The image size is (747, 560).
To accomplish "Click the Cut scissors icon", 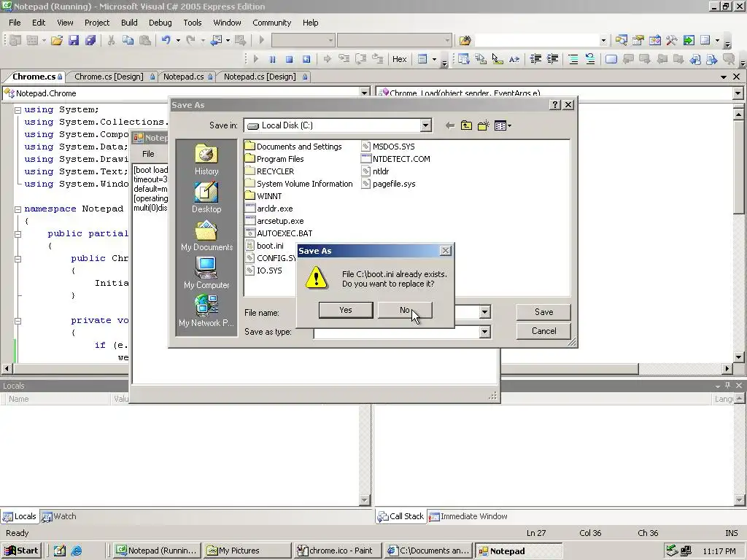I will pos(111,41).
